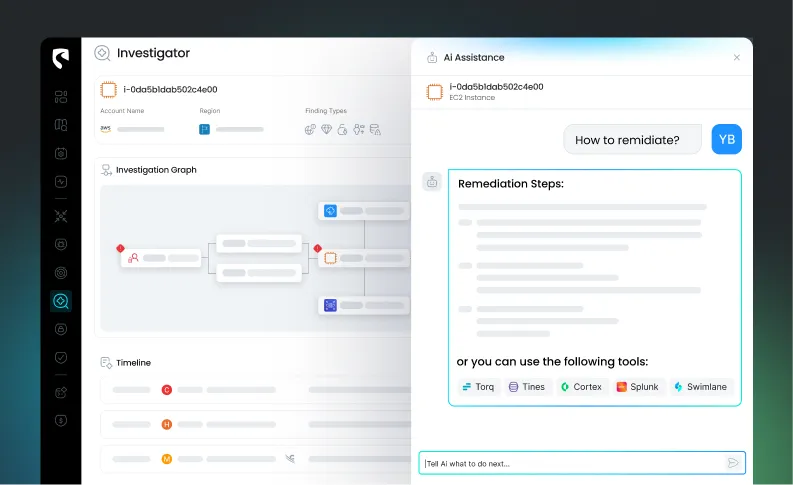Image resolution: width=793 pixels, height=485 pixels.
Task: Click the blue flag Region icon
Action: coord(204,129)
